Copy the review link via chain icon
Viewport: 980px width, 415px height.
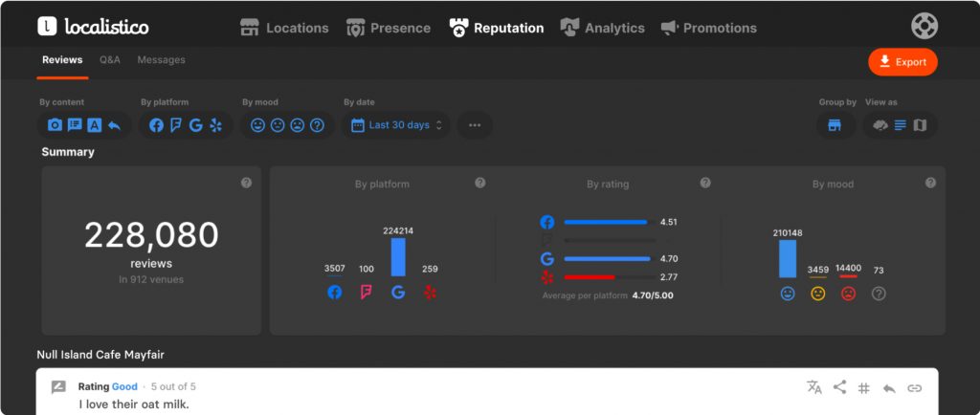pyautogui.click(x=914, y=388)
